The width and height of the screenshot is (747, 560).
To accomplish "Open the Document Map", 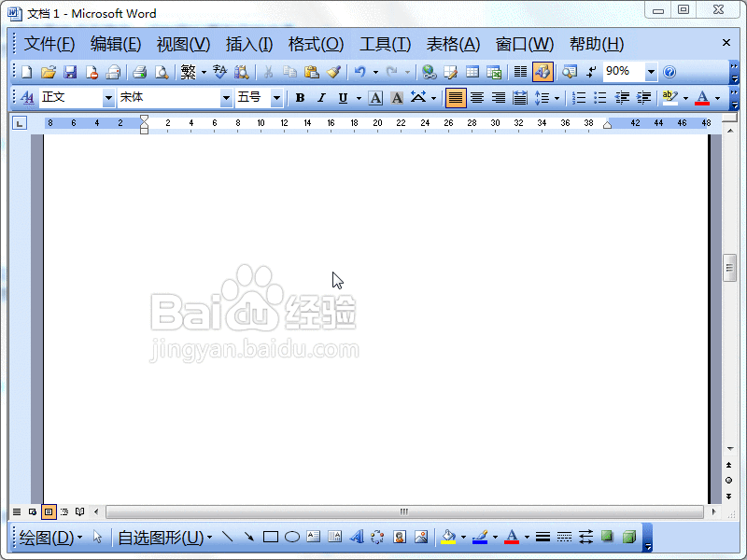I will [570, 72].
